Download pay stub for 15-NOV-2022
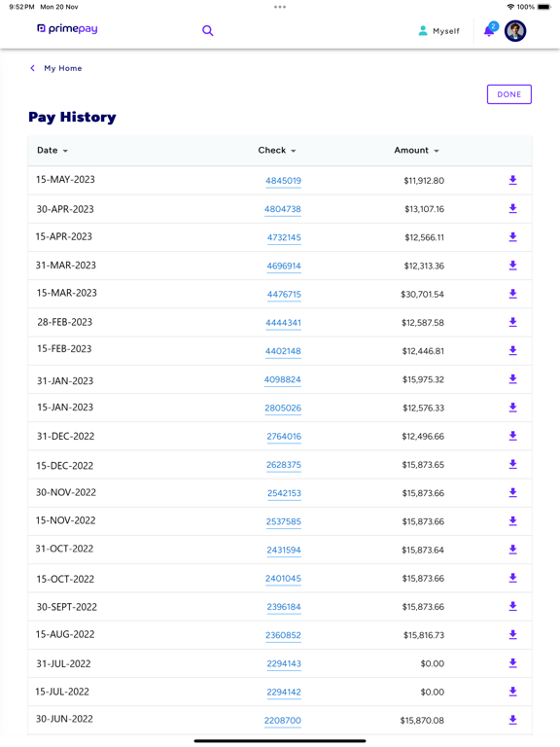Viewport: 560px width, 747px height. [513, 521]
